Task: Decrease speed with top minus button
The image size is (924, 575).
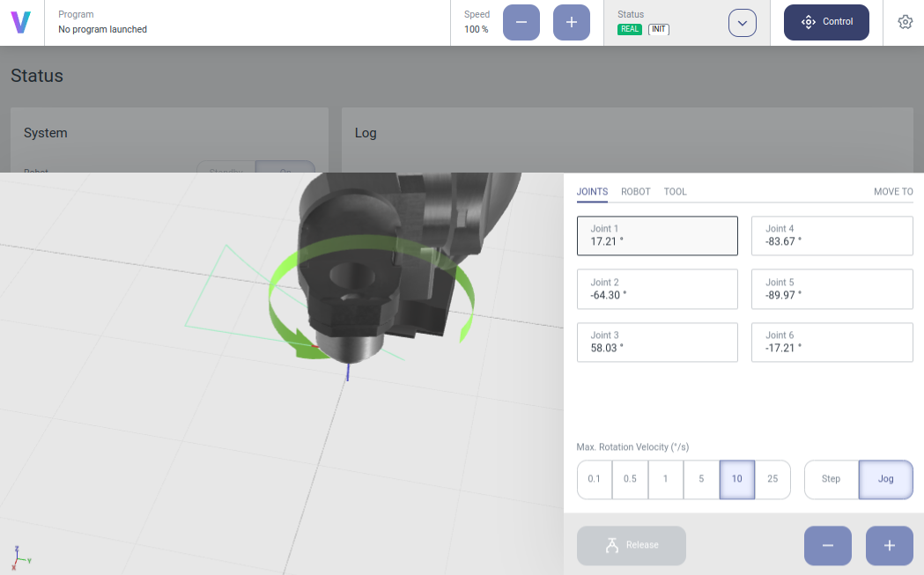Action: [521, 22]
